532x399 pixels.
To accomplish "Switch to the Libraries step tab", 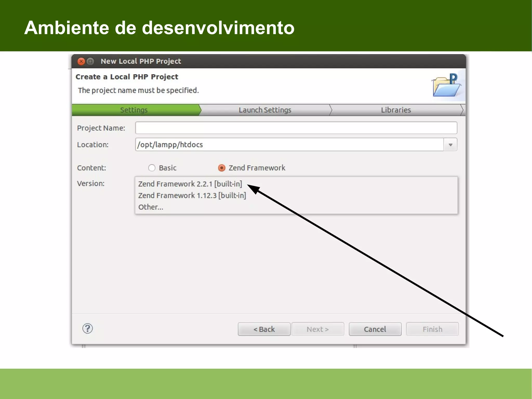I will (396, 110).
